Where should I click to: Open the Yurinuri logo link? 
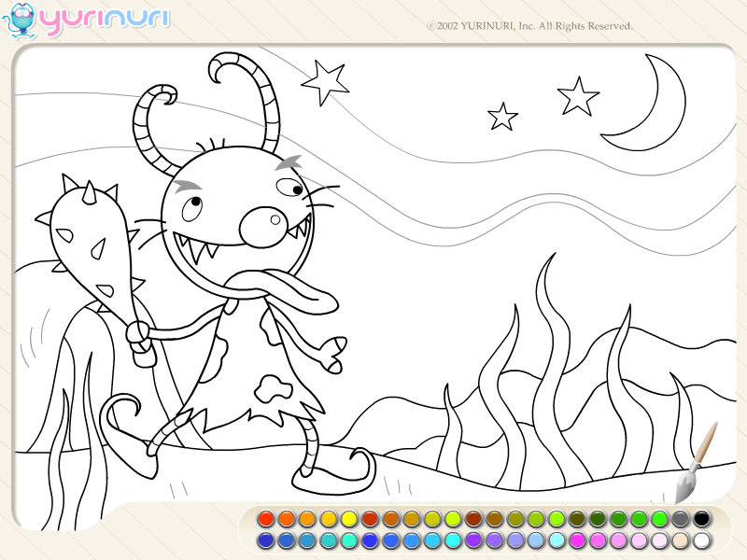(x=104, y=21)
